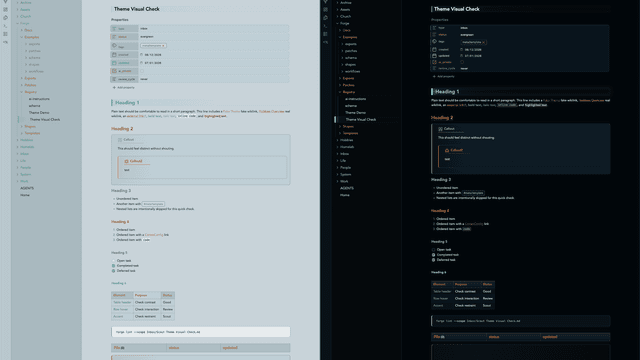640x360 pixels.
Task: Click updated property calendar icon in dark window
Action: (434, 56)
